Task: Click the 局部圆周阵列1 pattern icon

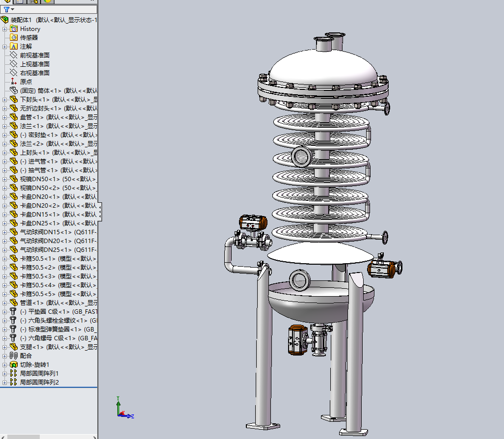Action: pos(14,373)
